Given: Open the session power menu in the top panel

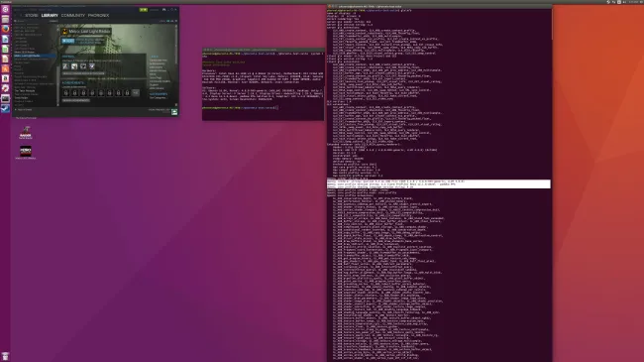Looking at the screenshot, I should point(641,2).
